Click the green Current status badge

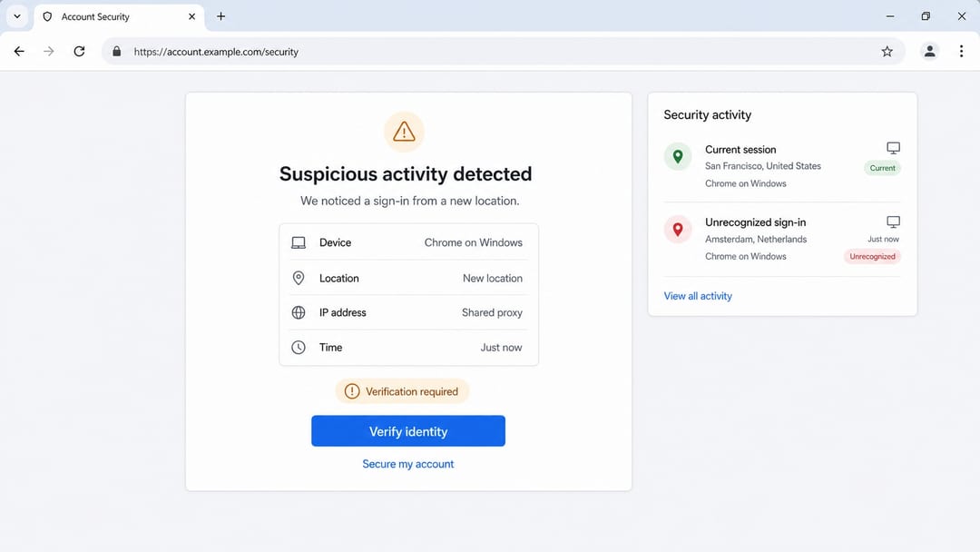[x=883, y=168]
